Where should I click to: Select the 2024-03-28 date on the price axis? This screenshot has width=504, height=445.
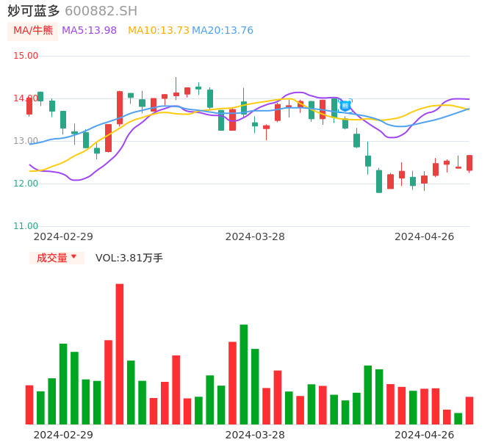point(255,236)
